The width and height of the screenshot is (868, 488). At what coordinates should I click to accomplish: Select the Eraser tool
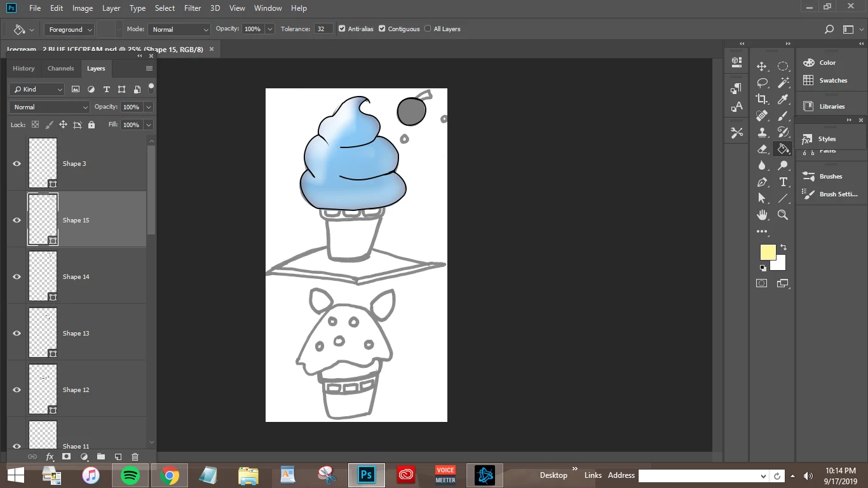[x=762, y=149]
